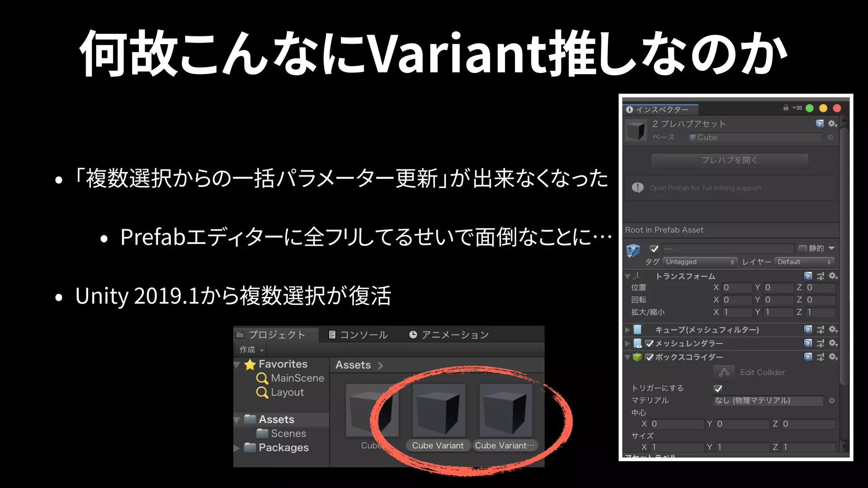Image resolution: width=868 pixels, height=488 pixels.
Task: Select the Assets folder in the tree
Action: tap(276, 419)
